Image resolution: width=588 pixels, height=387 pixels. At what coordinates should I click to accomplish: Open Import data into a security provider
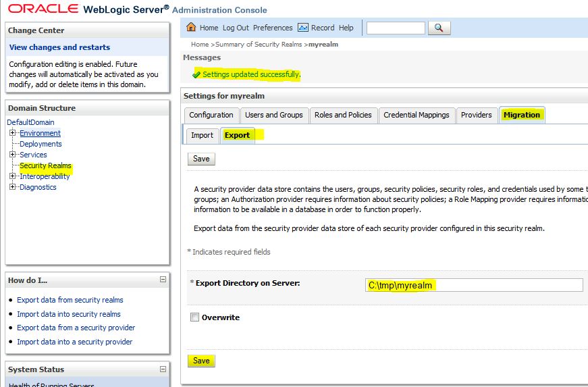click(x=75, y=342)
